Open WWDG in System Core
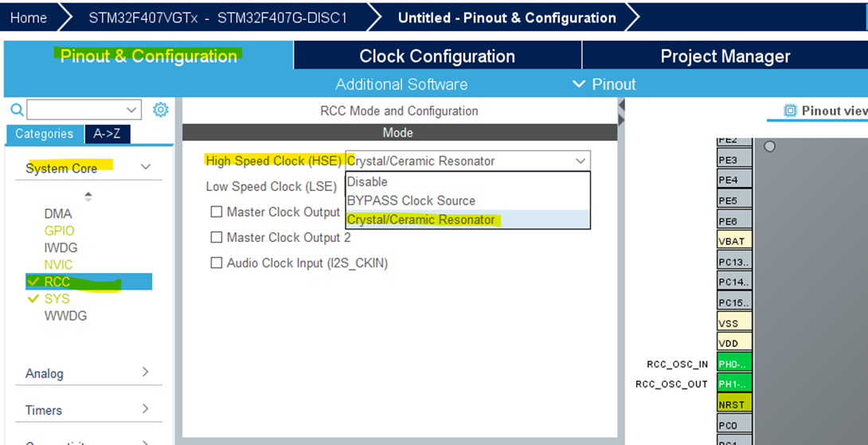The width and height of the screenshot is (868, 445). [x=65, y=316]
